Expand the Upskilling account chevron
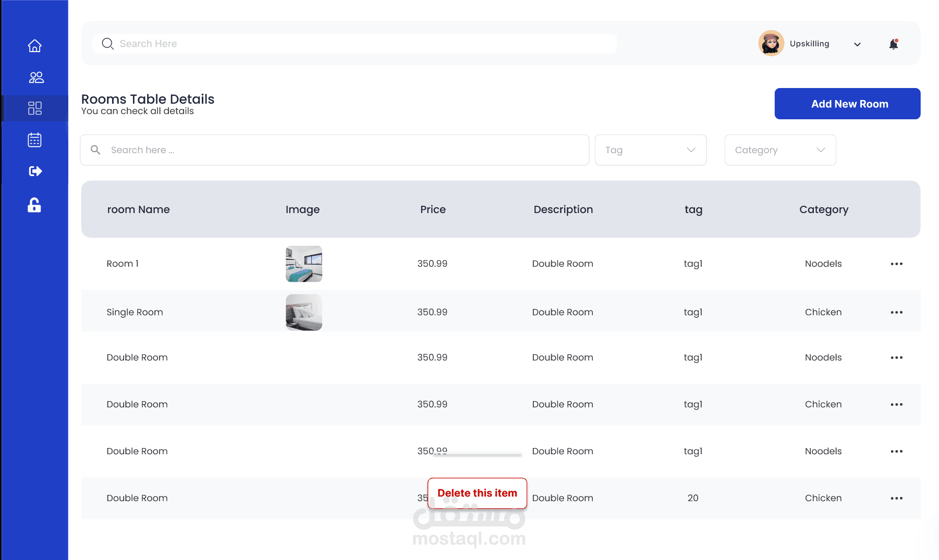The width and height of the screenshot is (939, 560). [x=857, y=44]
